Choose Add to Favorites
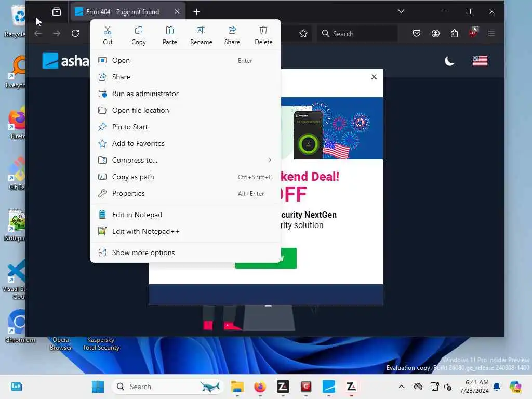 185,143
